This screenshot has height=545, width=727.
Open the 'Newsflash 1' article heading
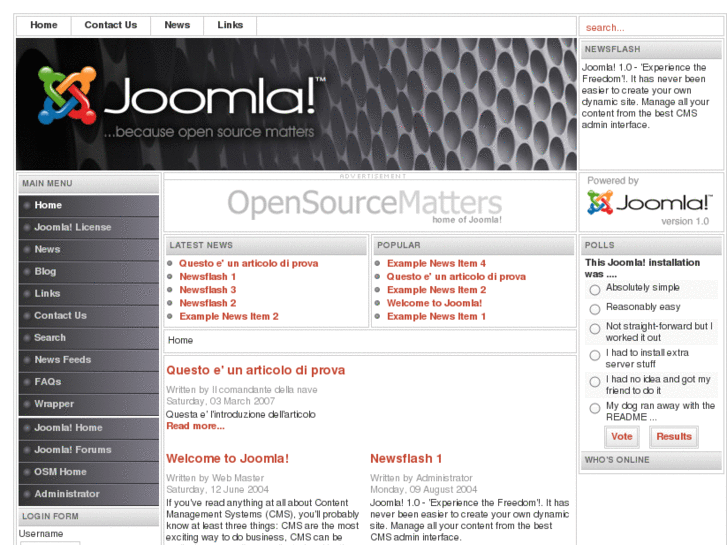point(406,459)
